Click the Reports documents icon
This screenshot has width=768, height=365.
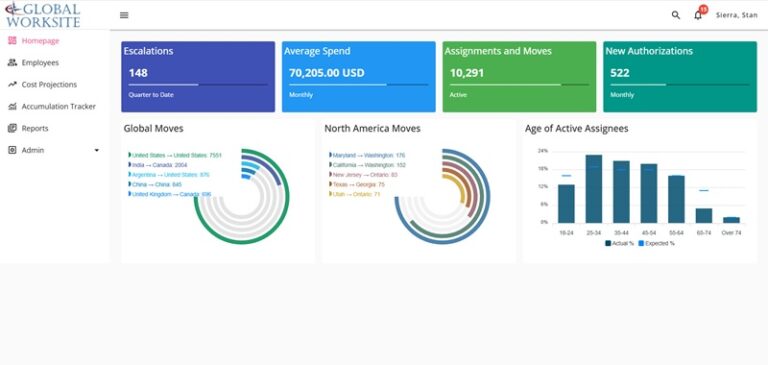coord(12,128)
